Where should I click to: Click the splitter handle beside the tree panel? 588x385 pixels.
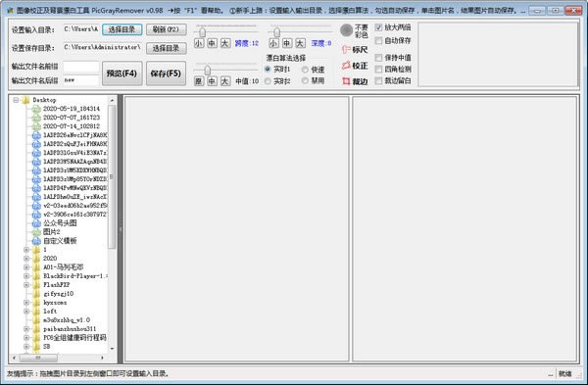click(x=121, y=229)
